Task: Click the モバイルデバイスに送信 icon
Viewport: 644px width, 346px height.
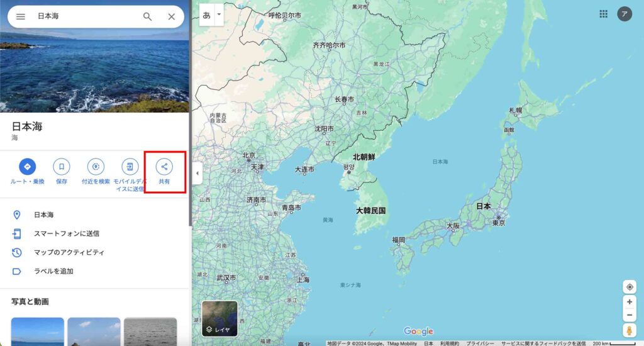Action: click(130, 167)
